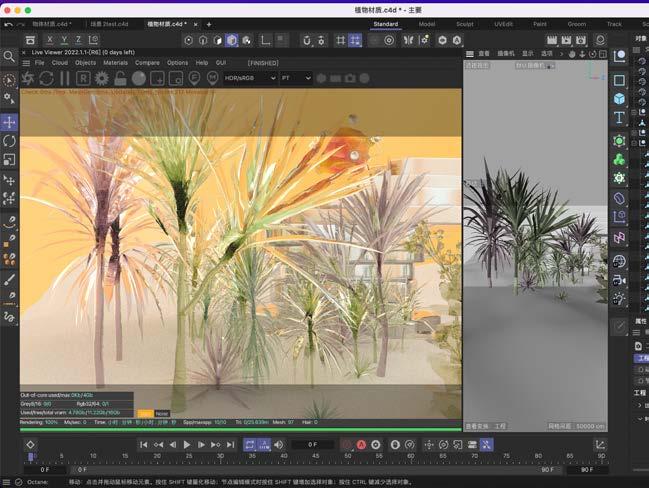Open the Materials menu in Live Viewer
Viewport: 649px width, 488px height.
click(115, 62)
